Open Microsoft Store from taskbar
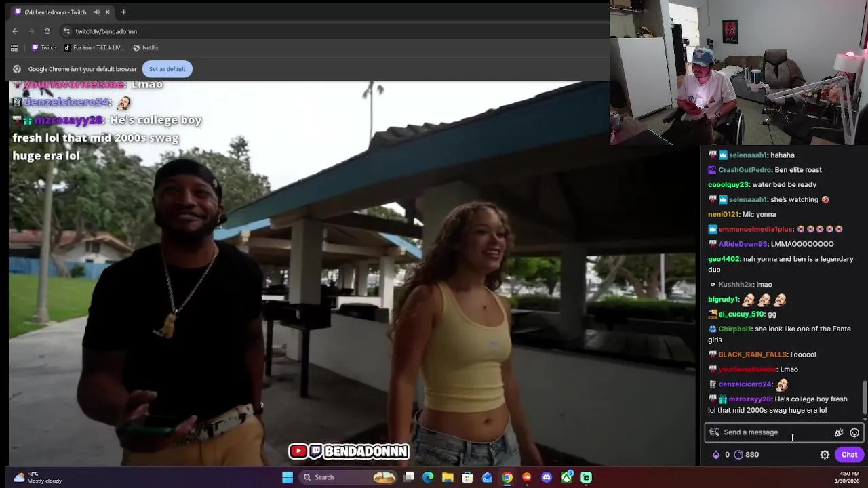The image size is (868, 488). (467, 477)
